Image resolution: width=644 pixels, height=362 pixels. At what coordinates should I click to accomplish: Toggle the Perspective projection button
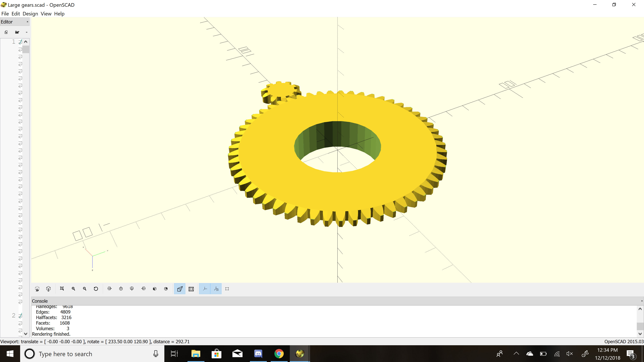point(179,289)
